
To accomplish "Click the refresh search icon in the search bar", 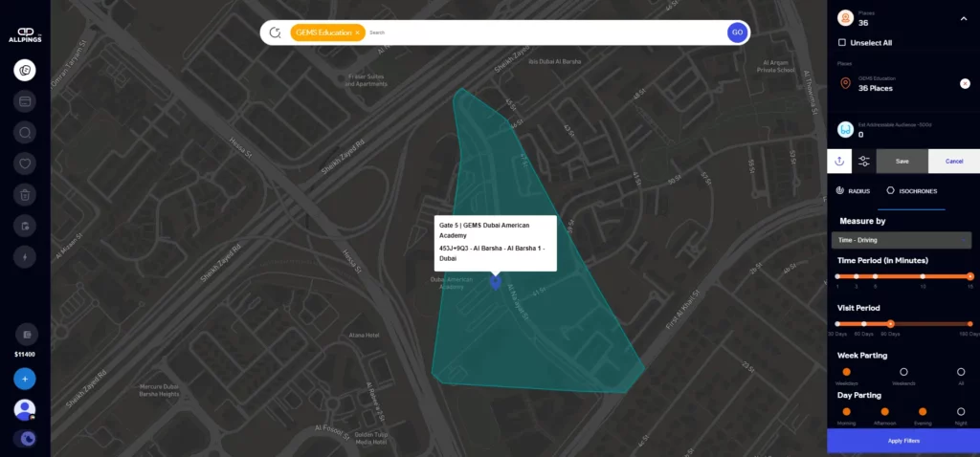I will [x=275, y=33].
